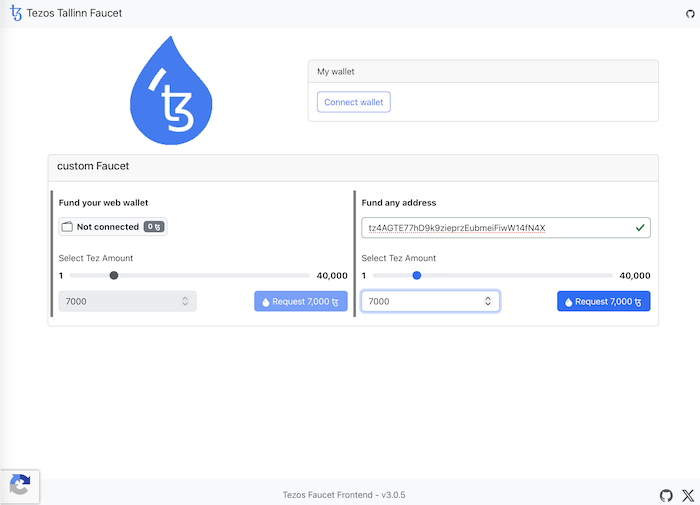The image size is (700, 505).
Task: Focus the Fund any address amount field
Action: click(420, 301)
